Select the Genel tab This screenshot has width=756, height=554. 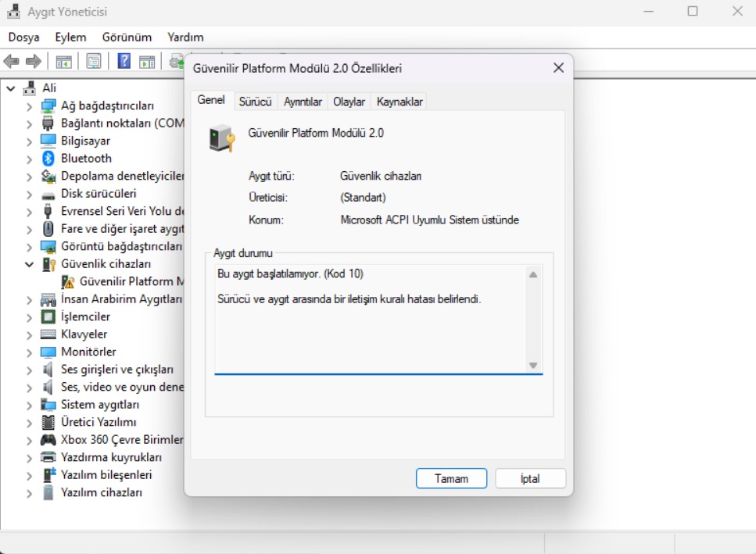click(x=212, y=100)
